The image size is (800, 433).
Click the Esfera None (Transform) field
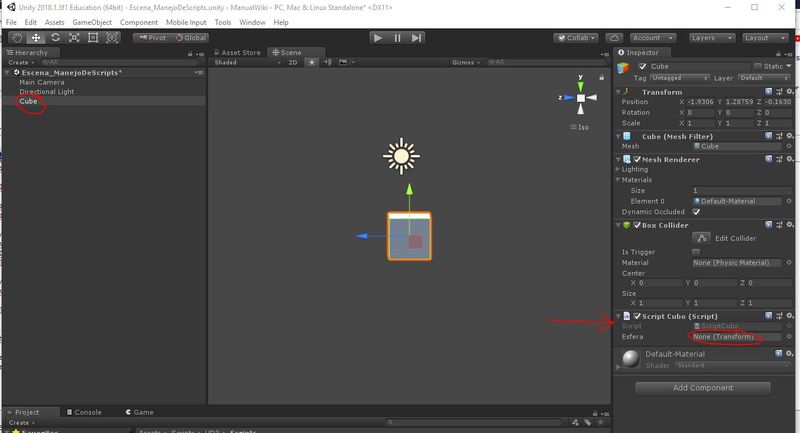click(736, 337)
